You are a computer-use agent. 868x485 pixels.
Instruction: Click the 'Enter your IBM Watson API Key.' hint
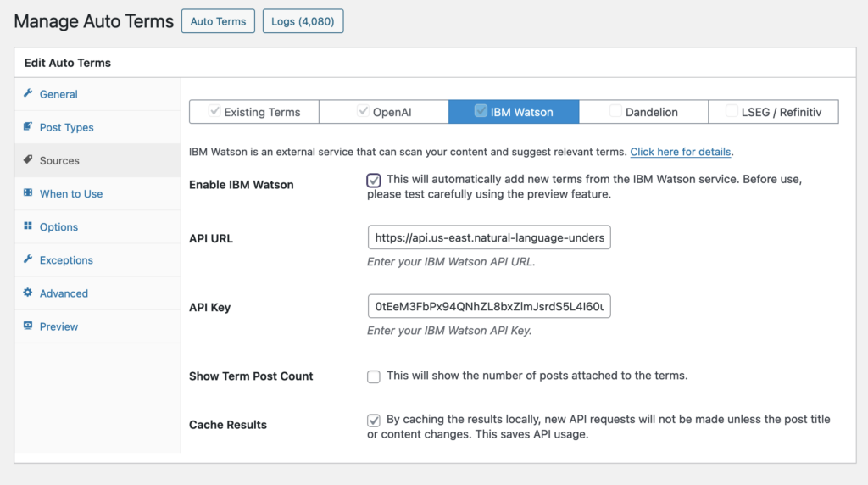click(x=449, y=331)
